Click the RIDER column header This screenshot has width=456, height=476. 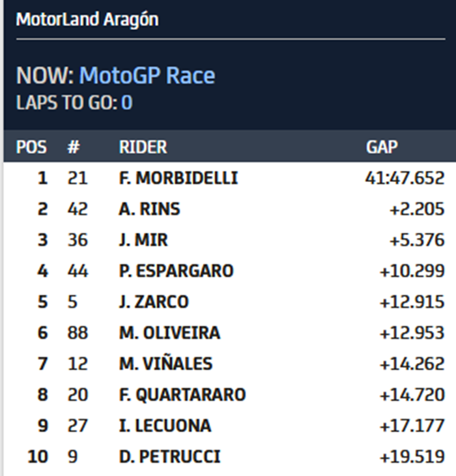click(x=143, y=147)
